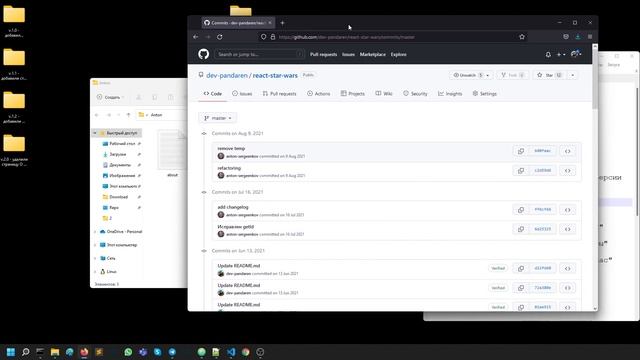This screenshot has width=640, height=360.
Task: Open the 'add changelog' commit
Action: pos(233,207)
